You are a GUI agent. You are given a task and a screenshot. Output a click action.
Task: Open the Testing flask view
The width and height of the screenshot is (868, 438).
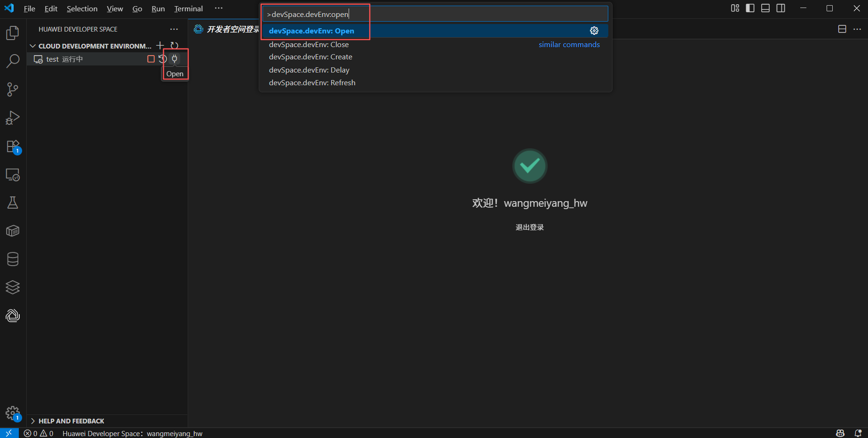(13, 203)
